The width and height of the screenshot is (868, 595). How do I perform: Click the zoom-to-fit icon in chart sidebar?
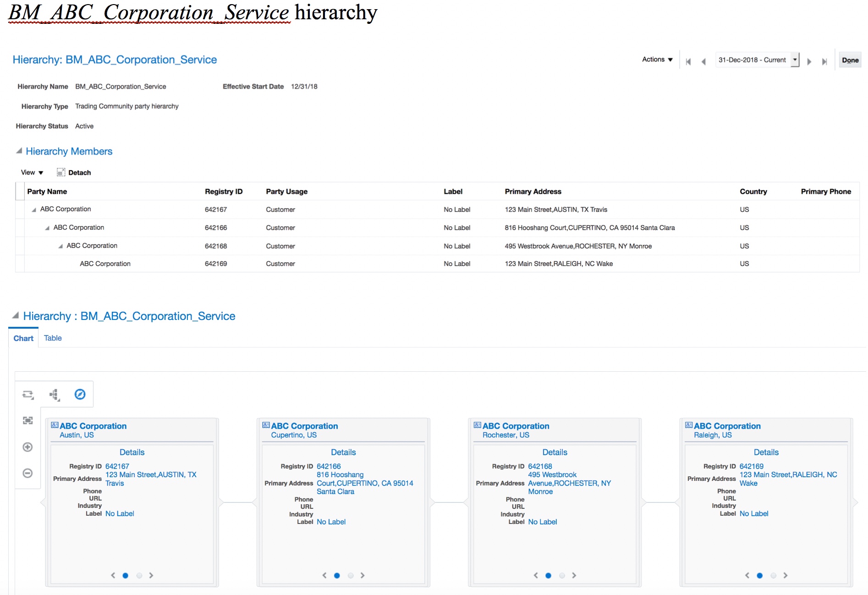pyautogui.click(x=28, y=420)
